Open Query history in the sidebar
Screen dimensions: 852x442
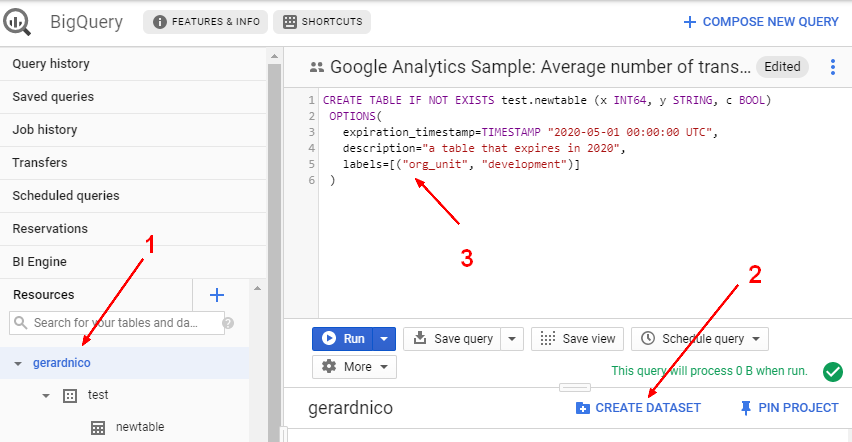click(x=51, y=64)
